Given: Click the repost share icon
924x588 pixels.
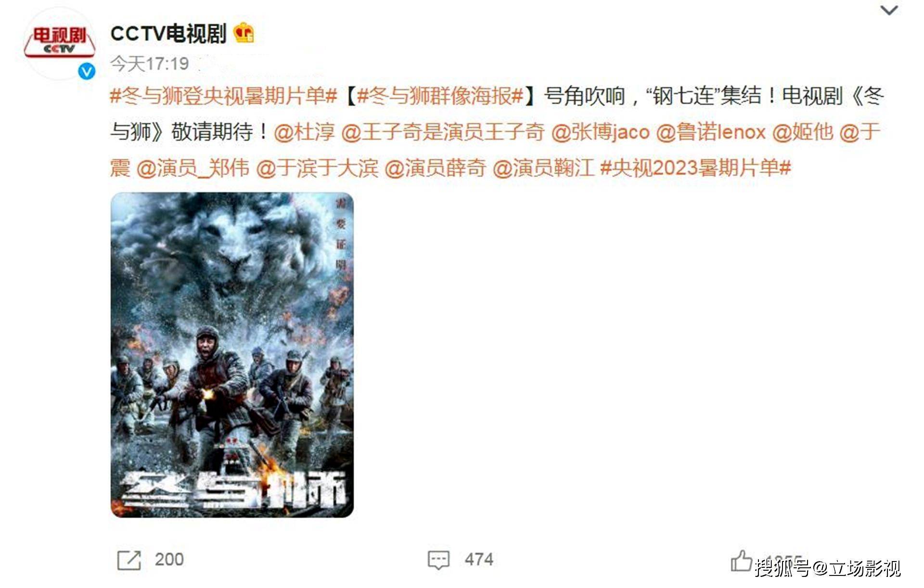Looking at the screenshot, I should tap(129, 560).
